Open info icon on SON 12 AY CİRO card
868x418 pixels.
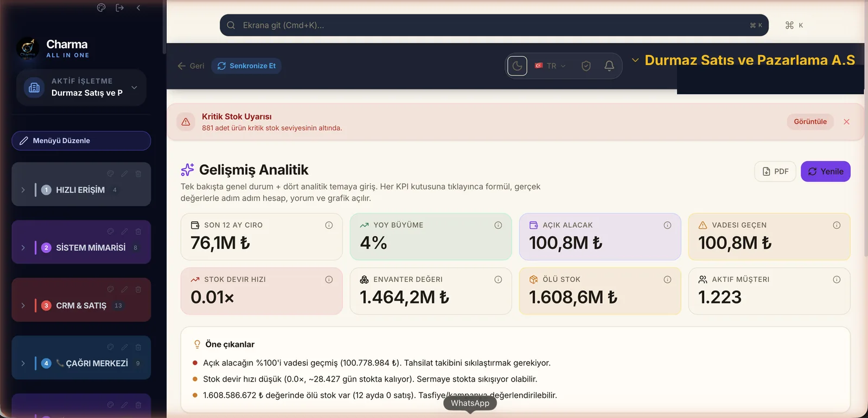point(329,226)
